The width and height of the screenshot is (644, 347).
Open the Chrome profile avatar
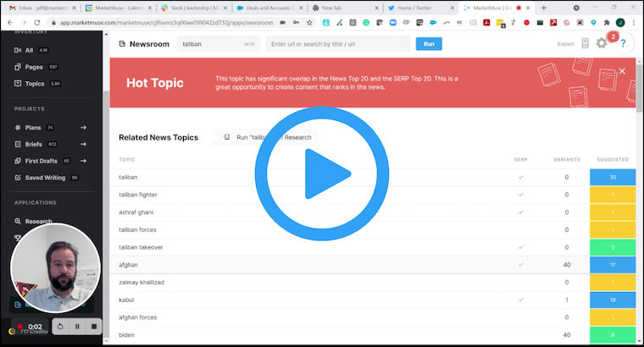pos(620,23)
